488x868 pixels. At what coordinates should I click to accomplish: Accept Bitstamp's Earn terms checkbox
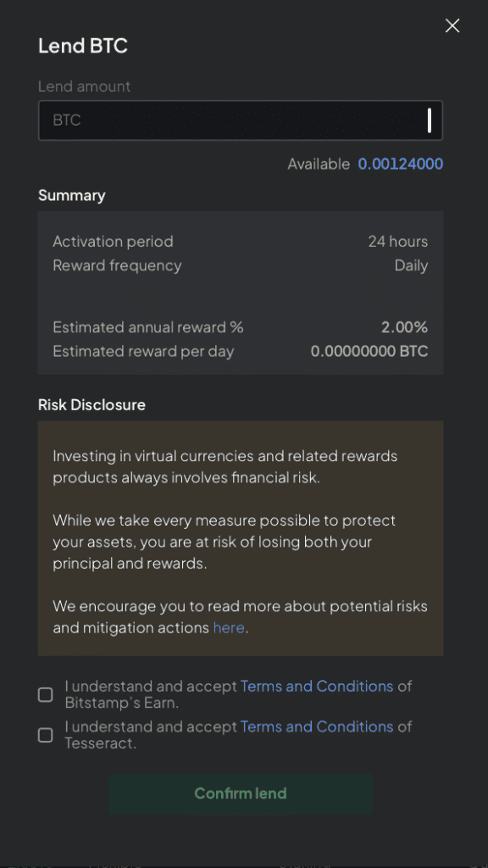coord(46,694)
